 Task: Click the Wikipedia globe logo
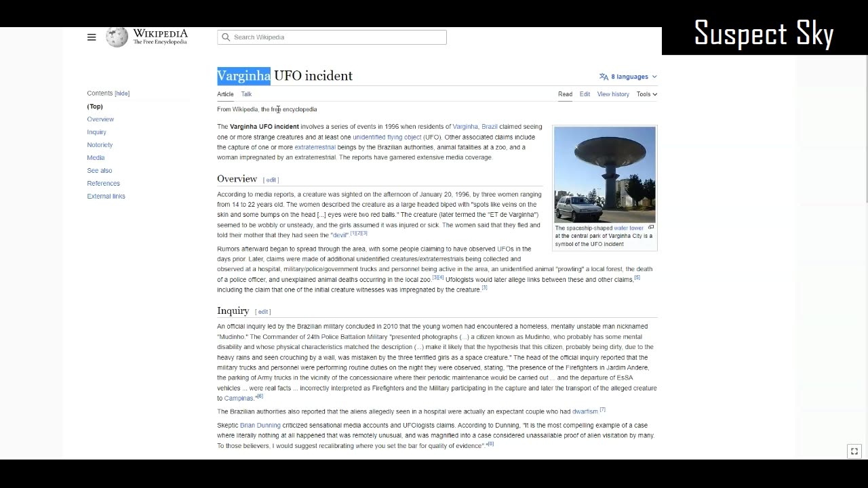click(117, 37)
